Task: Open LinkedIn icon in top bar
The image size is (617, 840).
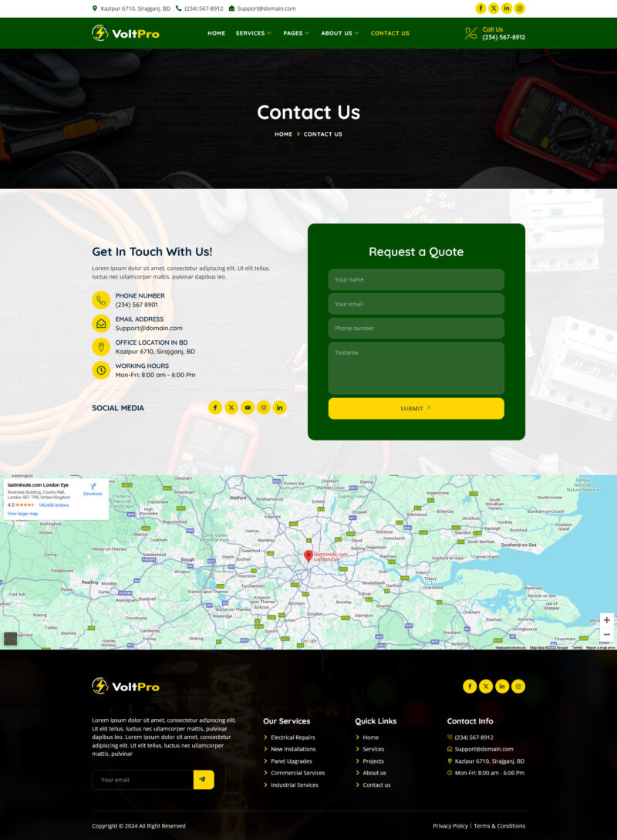Action: point(507,8)
